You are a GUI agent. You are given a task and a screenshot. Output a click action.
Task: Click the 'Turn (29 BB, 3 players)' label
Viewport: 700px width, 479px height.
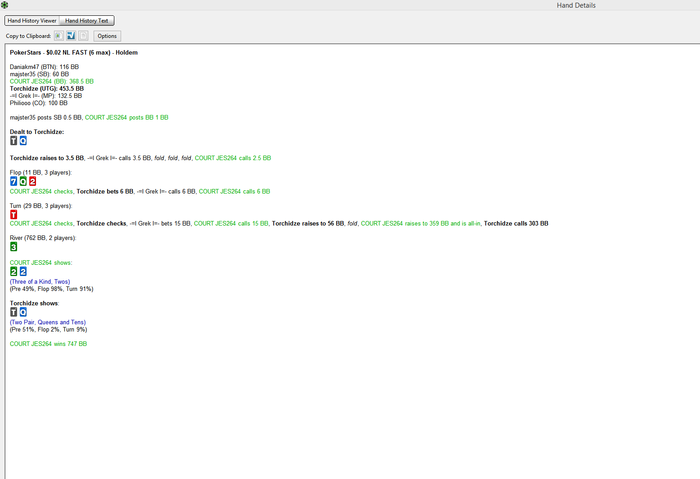click(41, 206)
